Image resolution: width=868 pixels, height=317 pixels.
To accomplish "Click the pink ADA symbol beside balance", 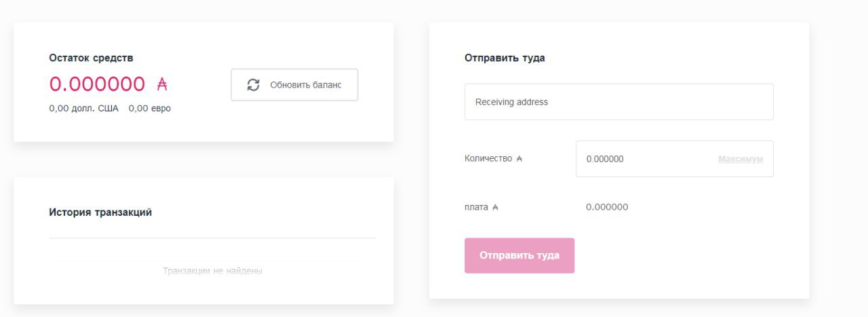I will (162, 84).
